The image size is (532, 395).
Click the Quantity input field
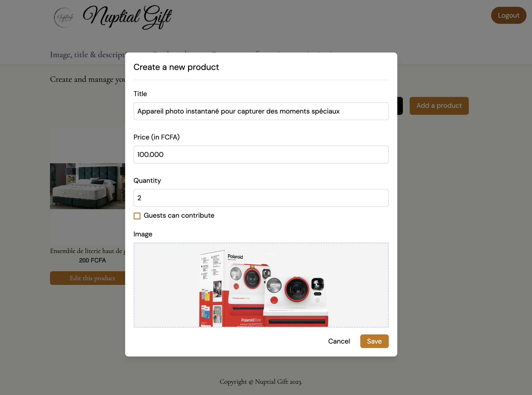click(261, 198)
